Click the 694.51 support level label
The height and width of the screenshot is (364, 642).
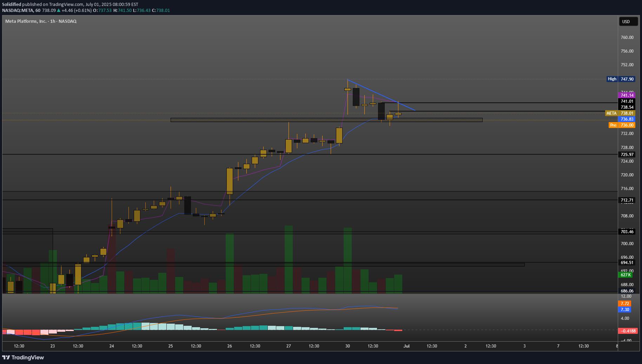[x=627, y=263]
